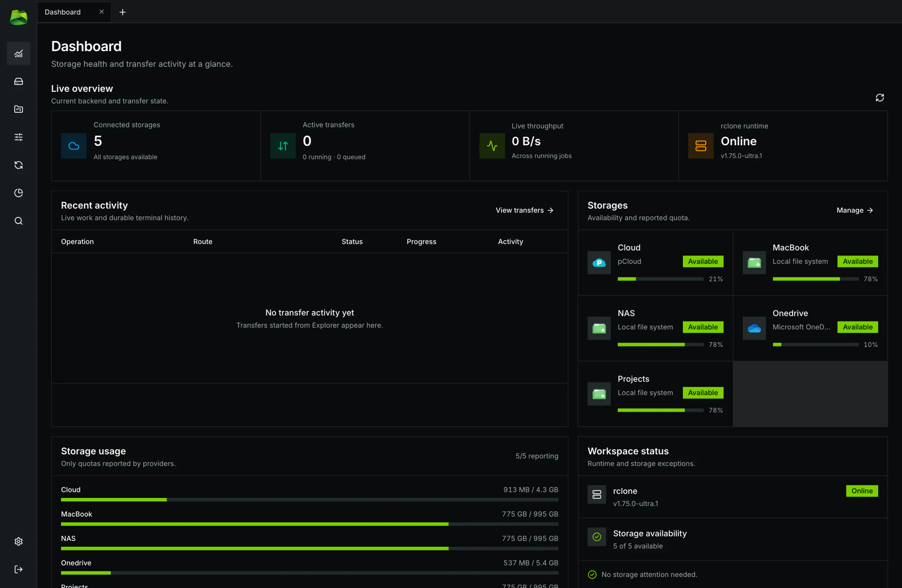902x588 pixels.
Task: Click the '5/5 reporting' label
Action: pyautogui.click(x=537, y=456)
